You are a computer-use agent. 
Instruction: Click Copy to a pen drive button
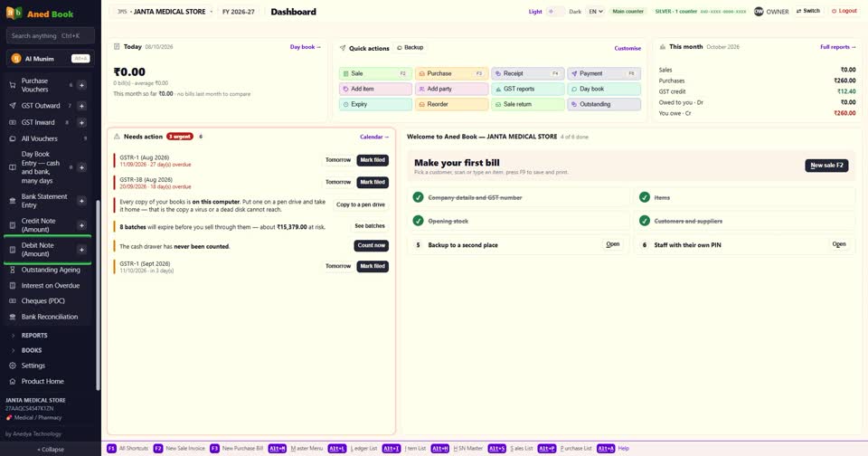(361, 204)
